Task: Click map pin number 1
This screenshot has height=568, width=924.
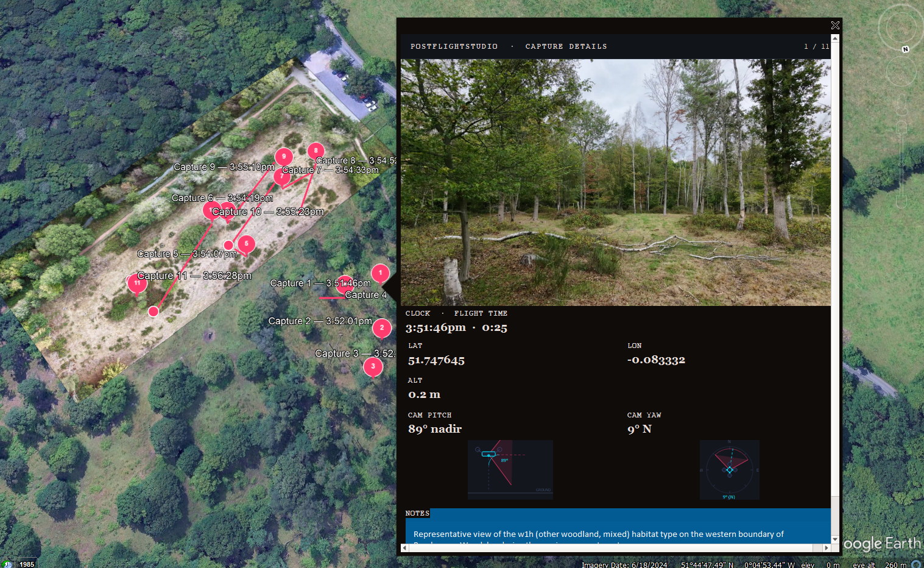Action: pos(380,273)
